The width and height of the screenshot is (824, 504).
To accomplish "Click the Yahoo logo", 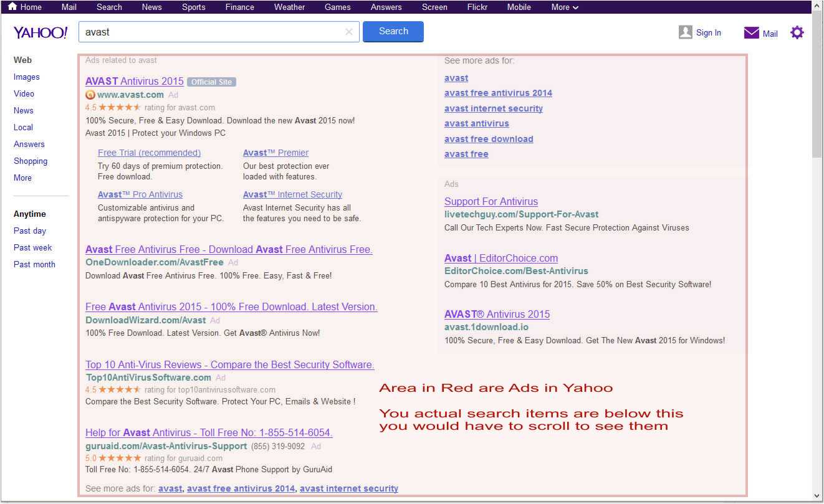I will click(x=41, y=32).
